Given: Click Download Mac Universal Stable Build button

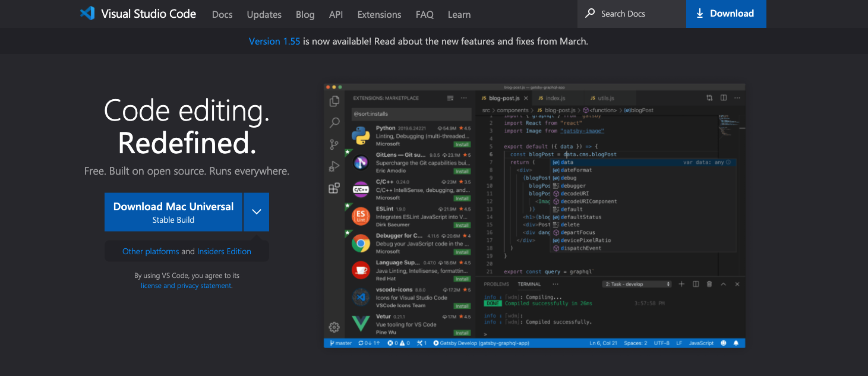Looking at the screenshot, I should coord(173,212).
